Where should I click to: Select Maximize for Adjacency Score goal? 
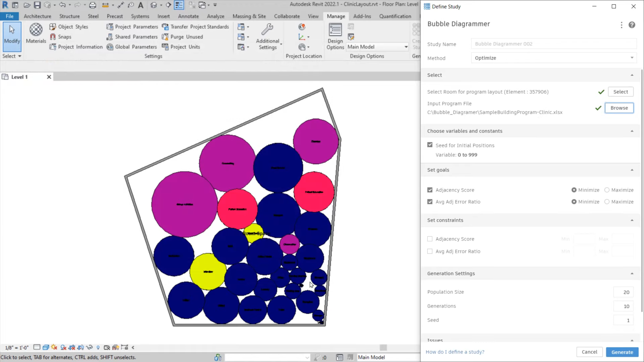coord(607,190)
